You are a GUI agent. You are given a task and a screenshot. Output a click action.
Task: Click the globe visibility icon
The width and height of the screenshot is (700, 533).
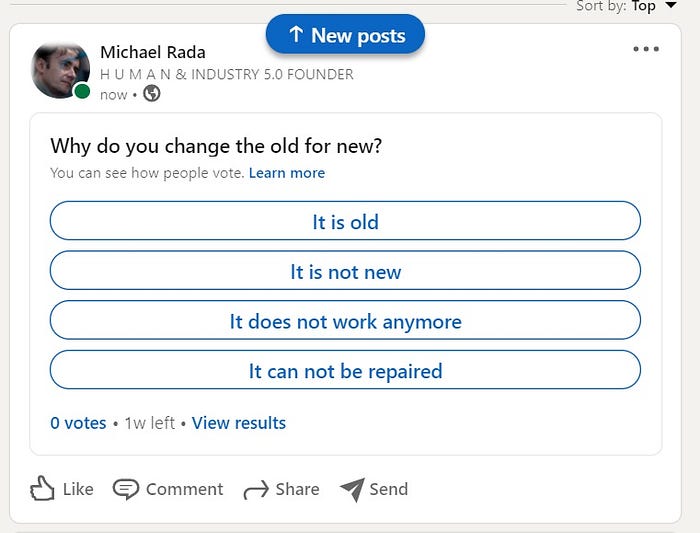pos(152,94)
